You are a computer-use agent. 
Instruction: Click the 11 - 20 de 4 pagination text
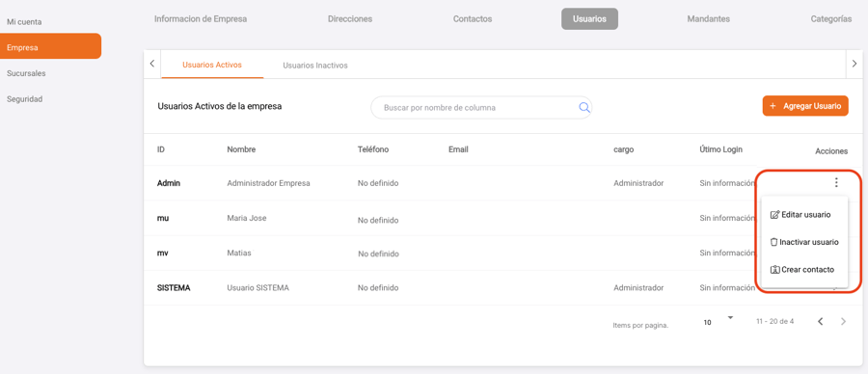pos(775,321)
